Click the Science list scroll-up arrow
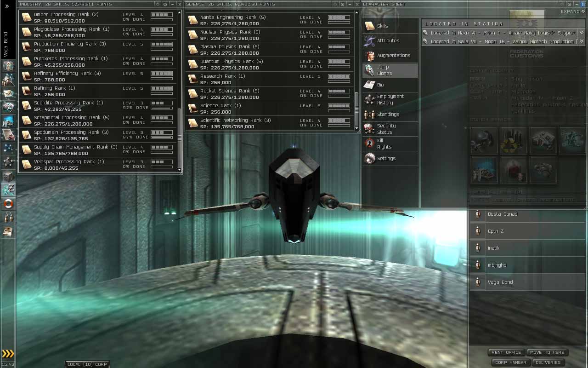This screenshot has height=368, width=588. pos(356,13)
